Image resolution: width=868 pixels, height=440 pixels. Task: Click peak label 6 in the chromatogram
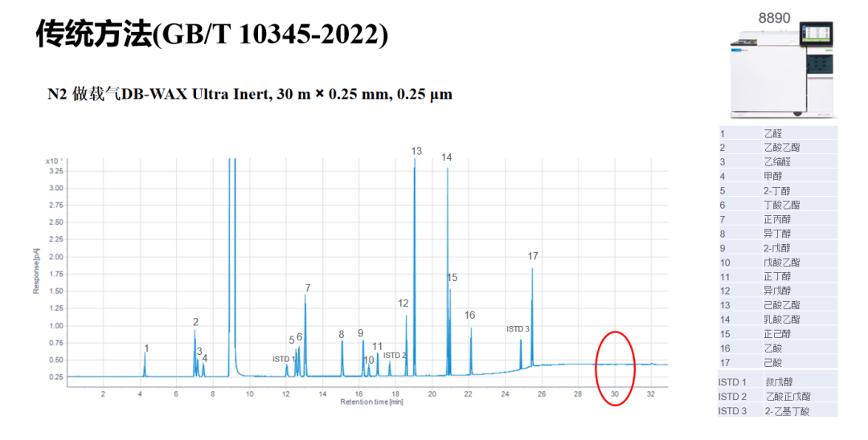pyautogui.click(x=299, y=337)
